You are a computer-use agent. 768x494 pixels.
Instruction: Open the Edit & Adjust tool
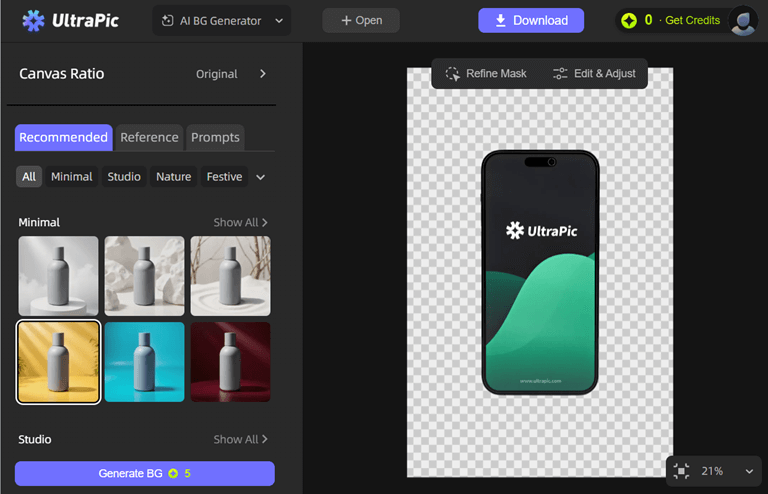[x=594, y=73]
